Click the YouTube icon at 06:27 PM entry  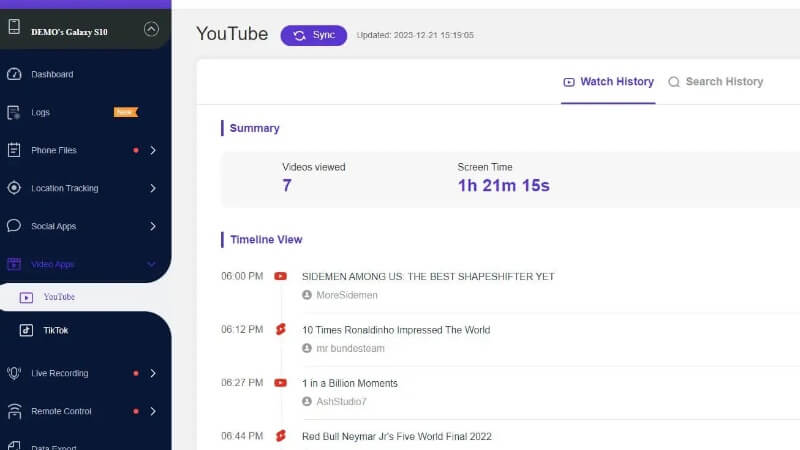280,383
